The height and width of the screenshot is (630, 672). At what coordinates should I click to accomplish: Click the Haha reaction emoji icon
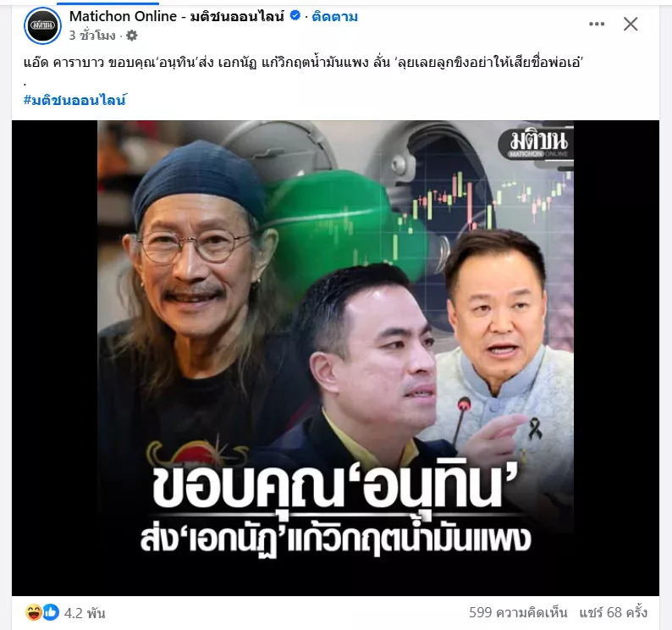[33, 612]
